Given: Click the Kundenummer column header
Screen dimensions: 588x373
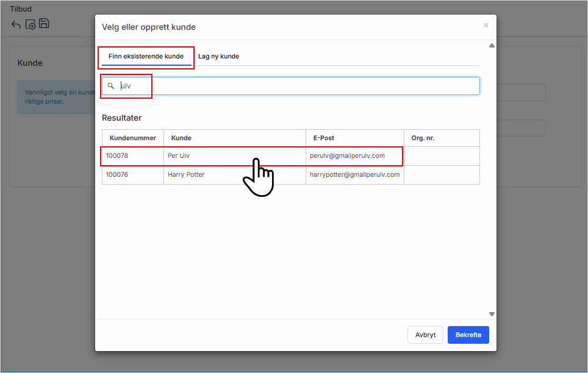Looking at the screenshot, I should click(x=132, y=138).
